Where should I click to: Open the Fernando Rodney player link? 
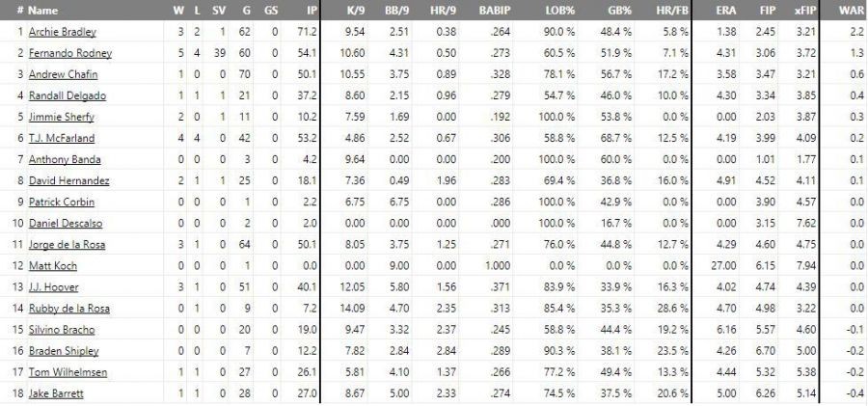pyautogui.click(x=70, y=53)
